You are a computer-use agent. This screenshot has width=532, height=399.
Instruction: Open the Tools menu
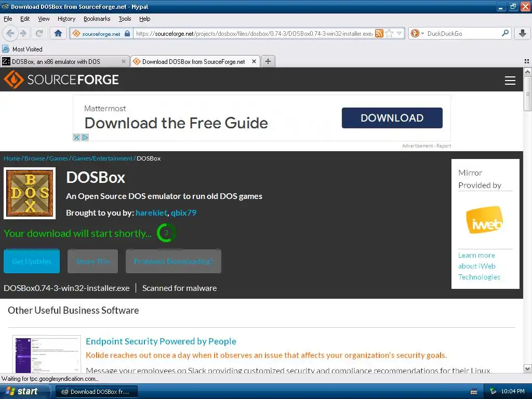125,19
